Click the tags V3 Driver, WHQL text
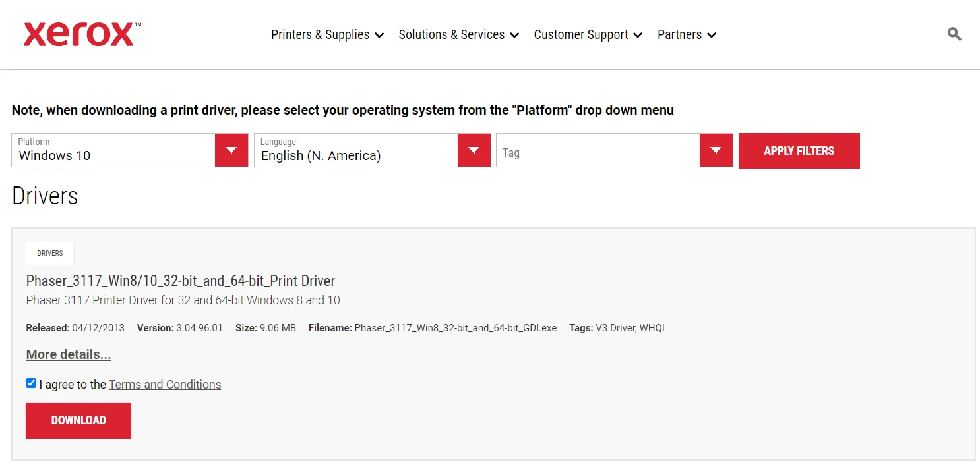Image resolution: width=980 pixels, height=475 pixels. pyautogui.click(x=632, y=328)
